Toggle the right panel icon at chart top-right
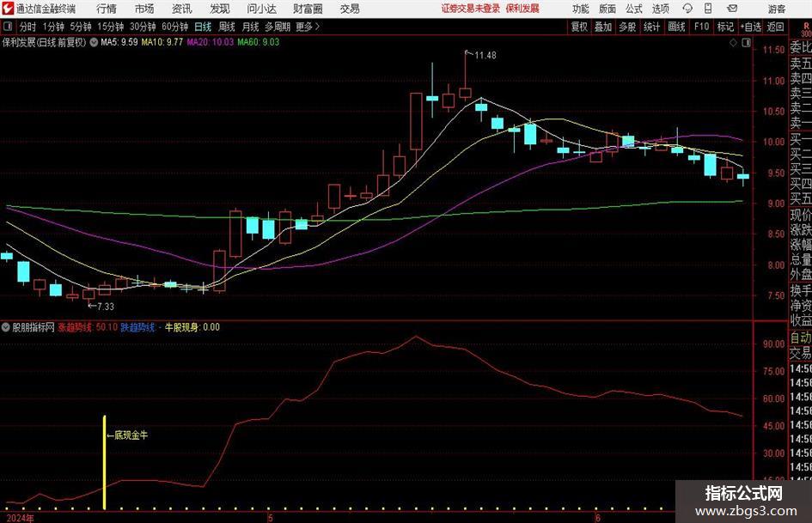 click(746, 43)
